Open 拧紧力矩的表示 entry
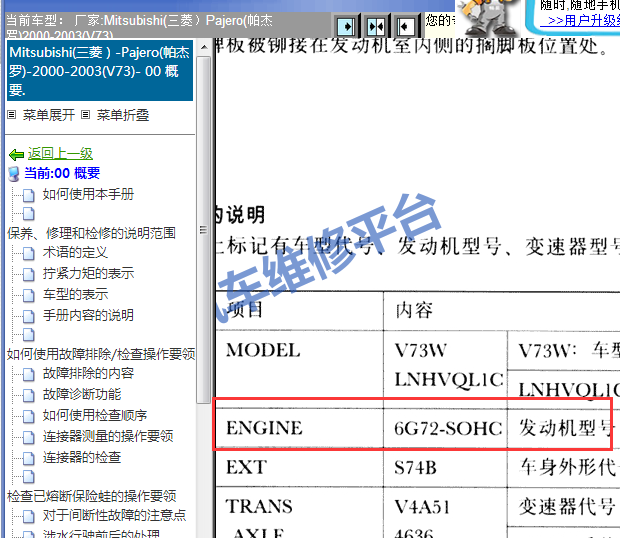 coord(89,273)
